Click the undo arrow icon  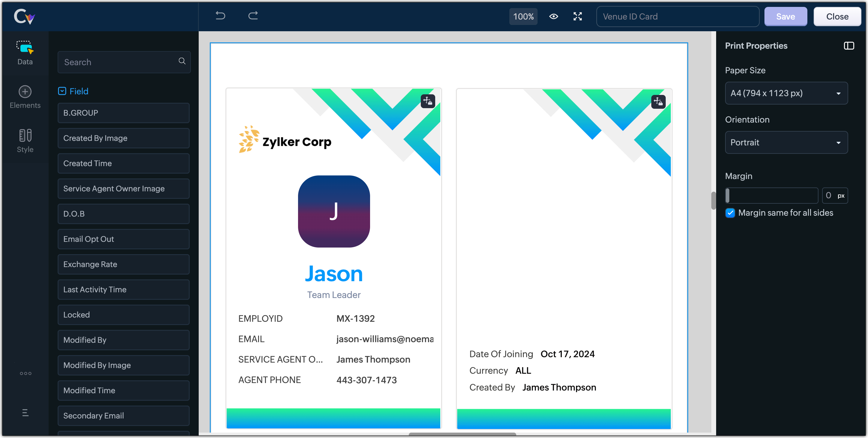click(x=220, y=16)
